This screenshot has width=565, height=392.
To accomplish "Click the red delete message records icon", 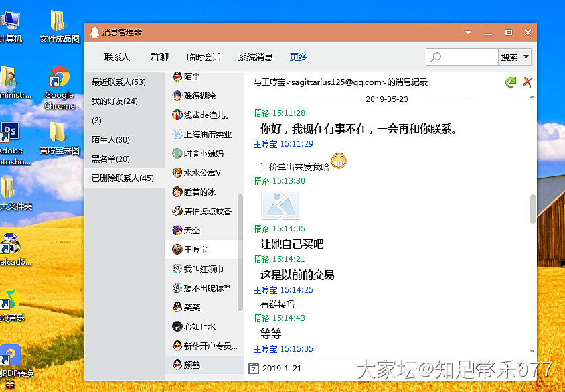I will click(x=527, y=82).
